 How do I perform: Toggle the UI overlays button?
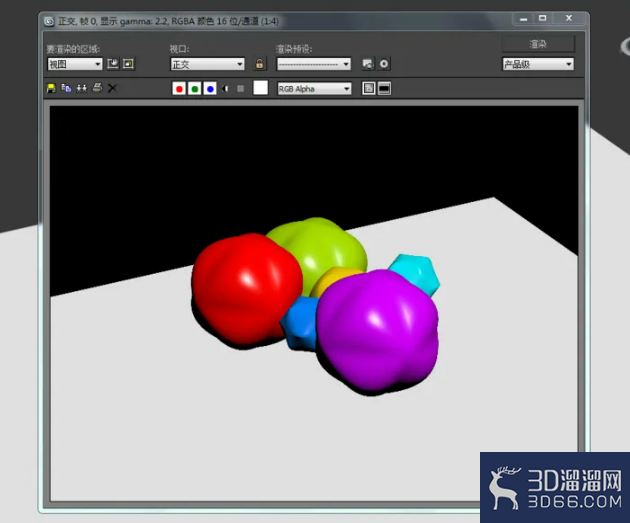click(368, 88)
